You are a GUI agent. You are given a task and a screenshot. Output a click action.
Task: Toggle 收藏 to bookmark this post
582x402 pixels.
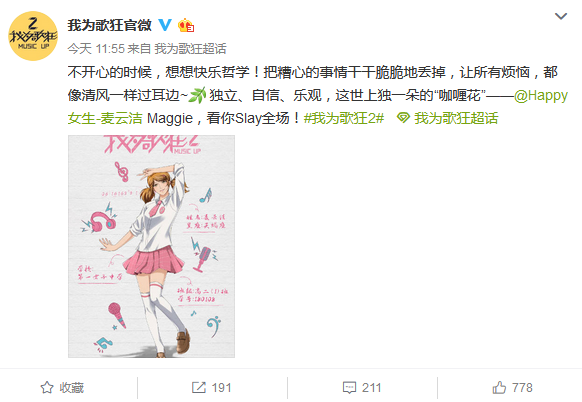(62, 388)
